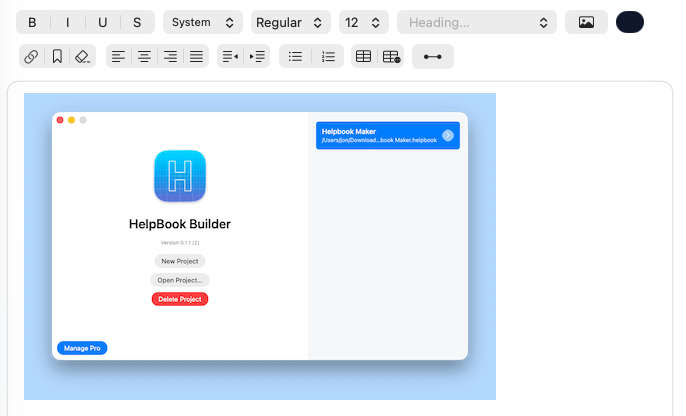Image resolution: width=686 pixels, height=416 pixels.
Task: Expand the Heading style selector
Action: click(x=477, y=22)
